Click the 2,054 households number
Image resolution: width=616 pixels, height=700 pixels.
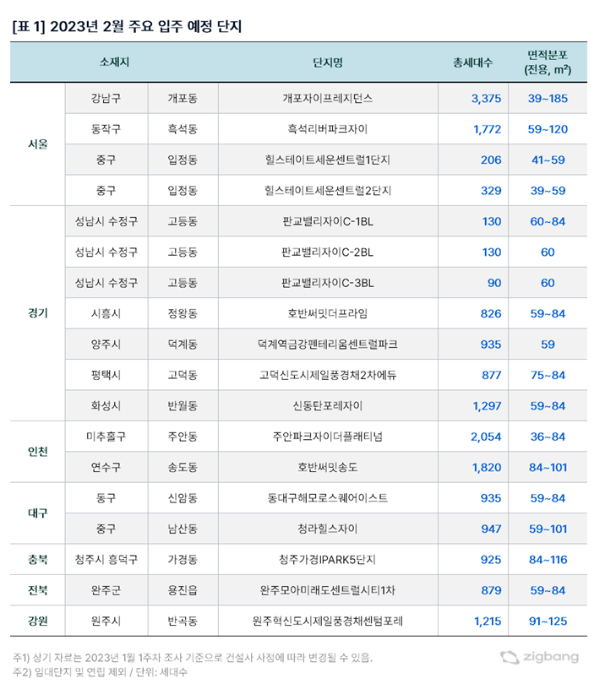click(486, 437)
